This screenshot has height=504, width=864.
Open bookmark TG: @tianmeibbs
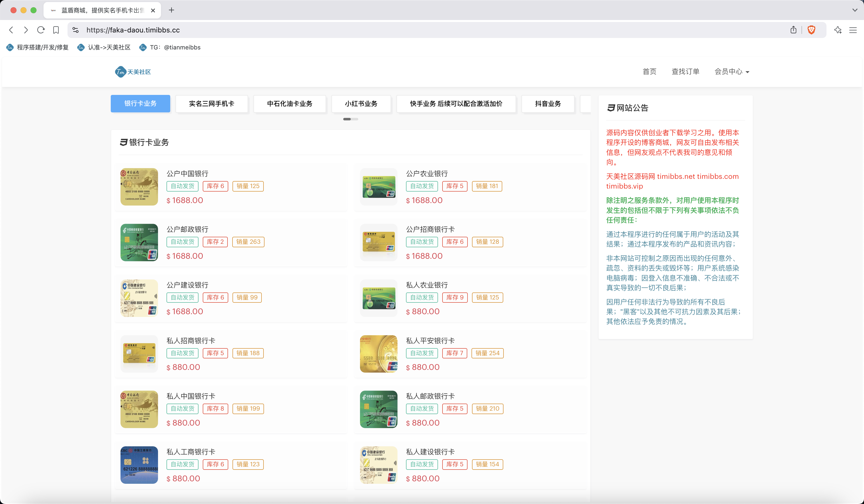(170, 47)
